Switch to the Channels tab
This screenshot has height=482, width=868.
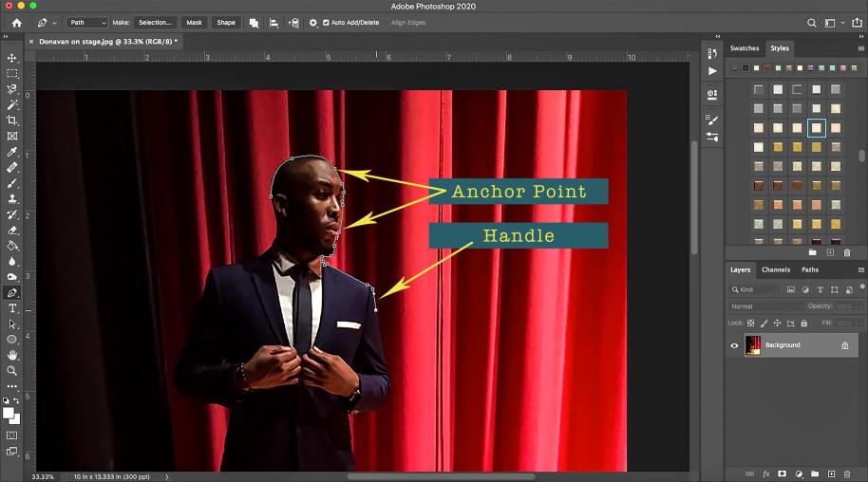coord(775,269)
